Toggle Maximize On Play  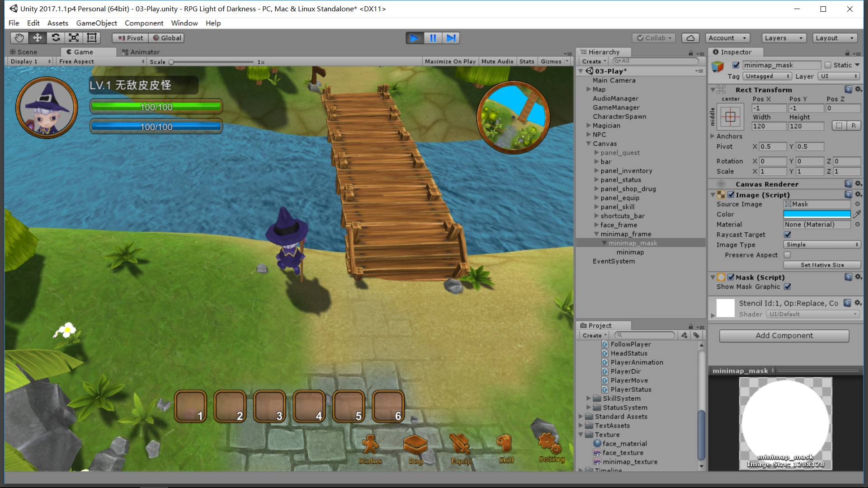(450, 61)
